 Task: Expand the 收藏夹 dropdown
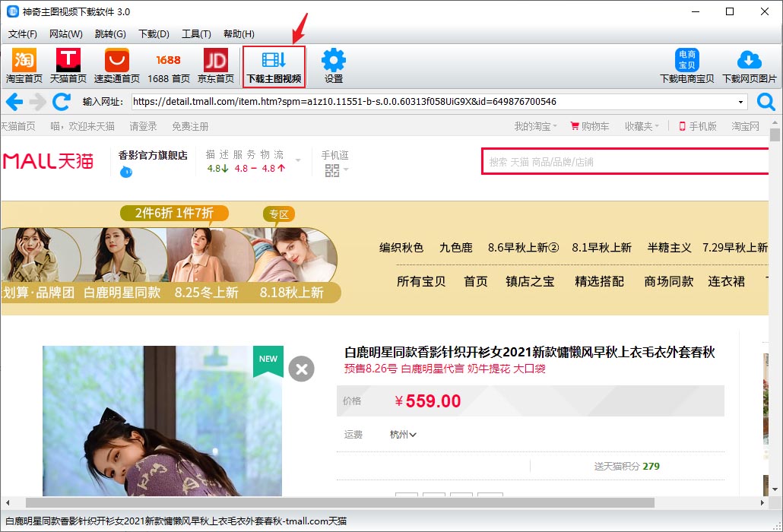642,126
